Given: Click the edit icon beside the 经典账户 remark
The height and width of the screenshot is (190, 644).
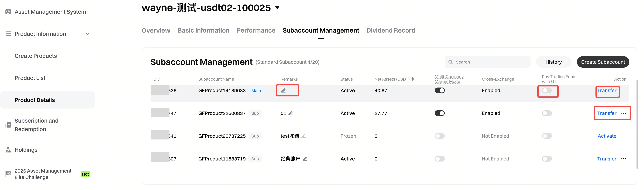Looking at the screenshot, I should 305,159.
